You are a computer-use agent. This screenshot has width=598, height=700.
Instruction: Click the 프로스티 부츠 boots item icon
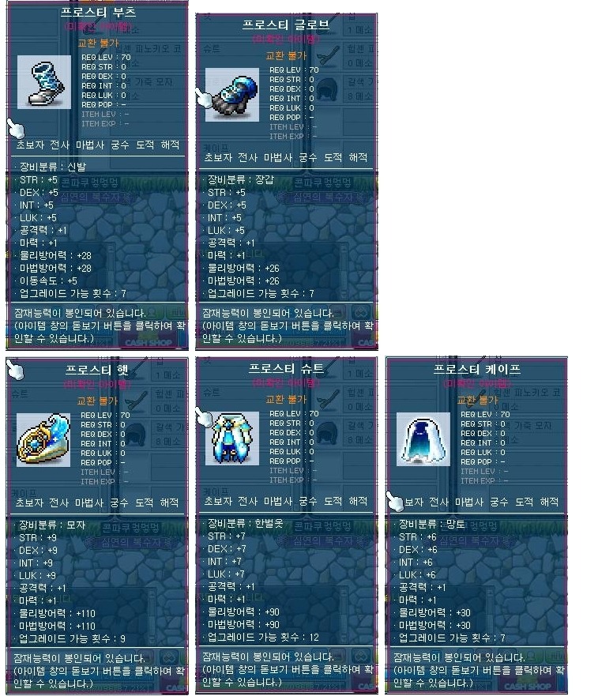click(44, 82)
